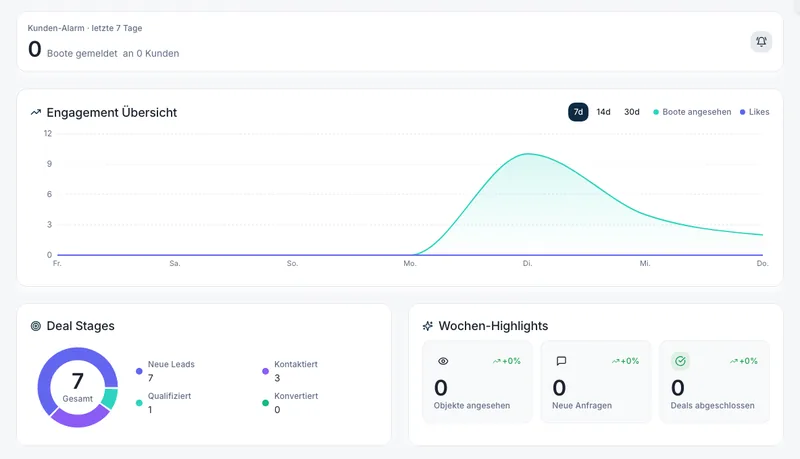The width and height of the screenshot is (800, 459).
Task: Open the Objekte angesehen highlight card
Action: [477, 381]
